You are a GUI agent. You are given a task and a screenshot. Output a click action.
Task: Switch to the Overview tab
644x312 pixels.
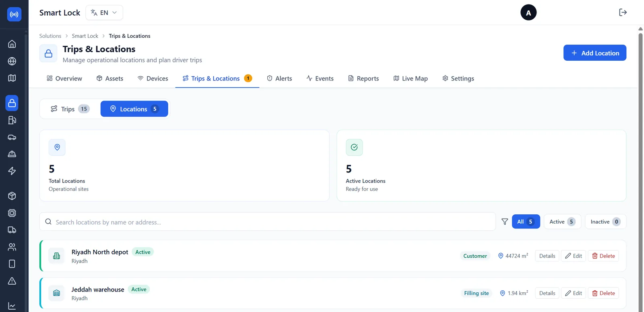(x=64, y=78)
